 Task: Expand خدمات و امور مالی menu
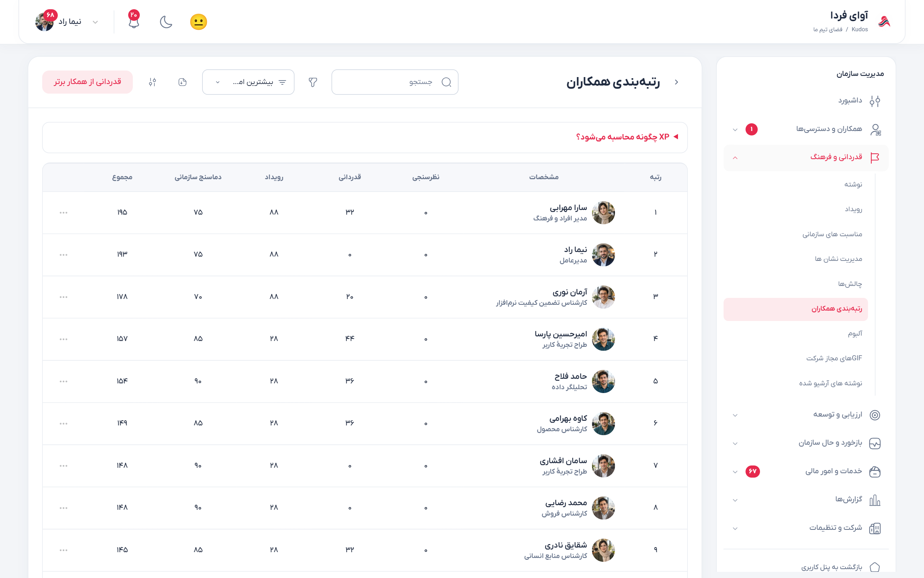pos(806,472)
